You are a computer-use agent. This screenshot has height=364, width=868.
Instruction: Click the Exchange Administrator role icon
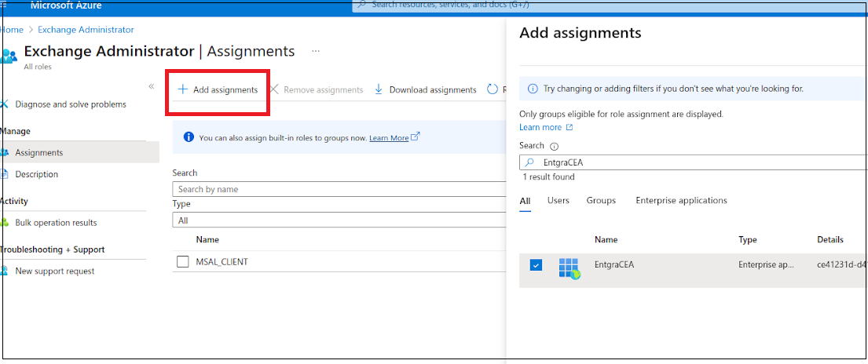(9, 56)
